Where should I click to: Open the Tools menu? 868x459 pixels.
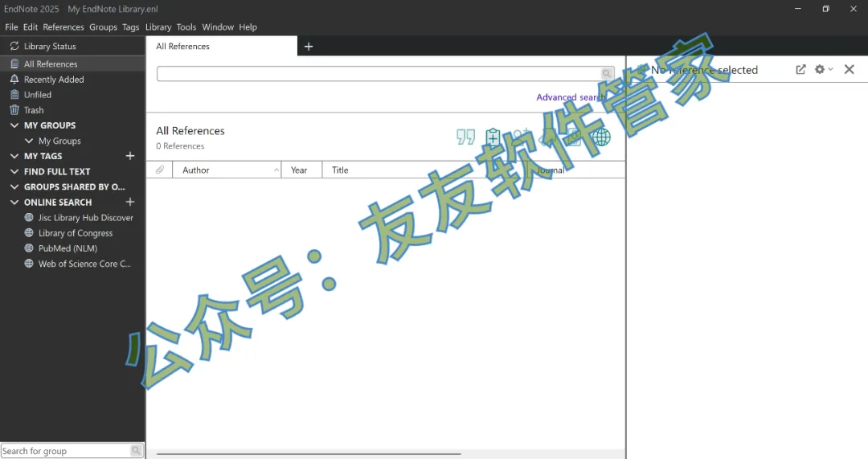click(186, 27)
